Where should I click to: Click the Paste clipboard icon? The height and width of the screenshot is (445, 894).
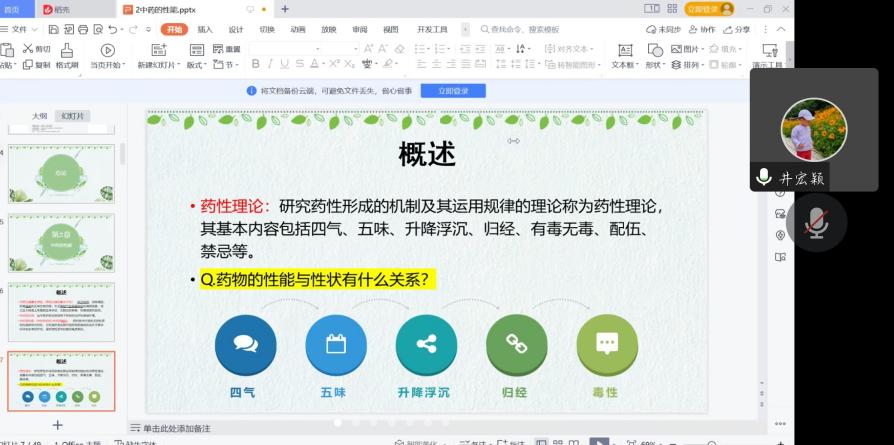click(x=7, y=50)
